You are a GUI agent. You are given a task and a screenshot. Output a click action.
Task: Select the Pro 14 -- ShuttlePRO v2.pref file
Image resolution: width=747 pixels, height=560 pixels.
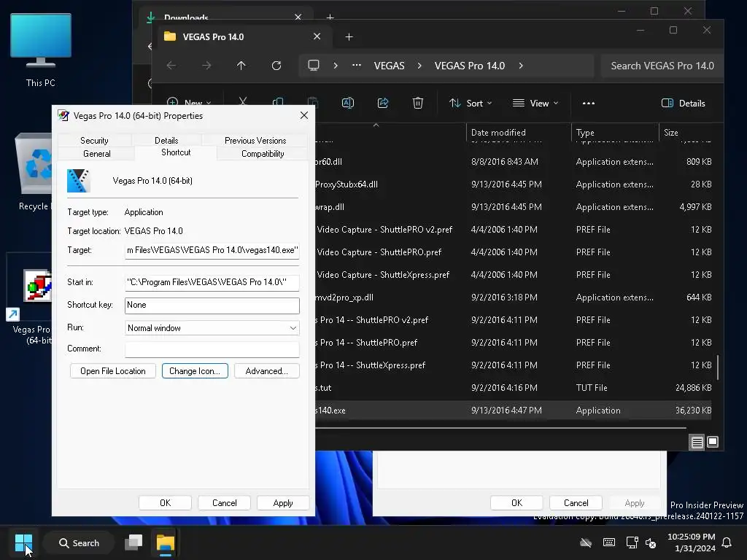[x=513, y=320]
